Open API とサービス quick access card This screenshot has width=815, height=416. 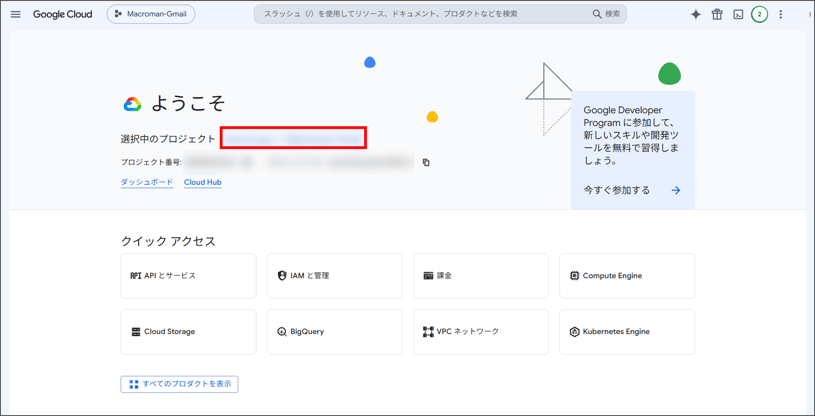click(x=188, y=276)
